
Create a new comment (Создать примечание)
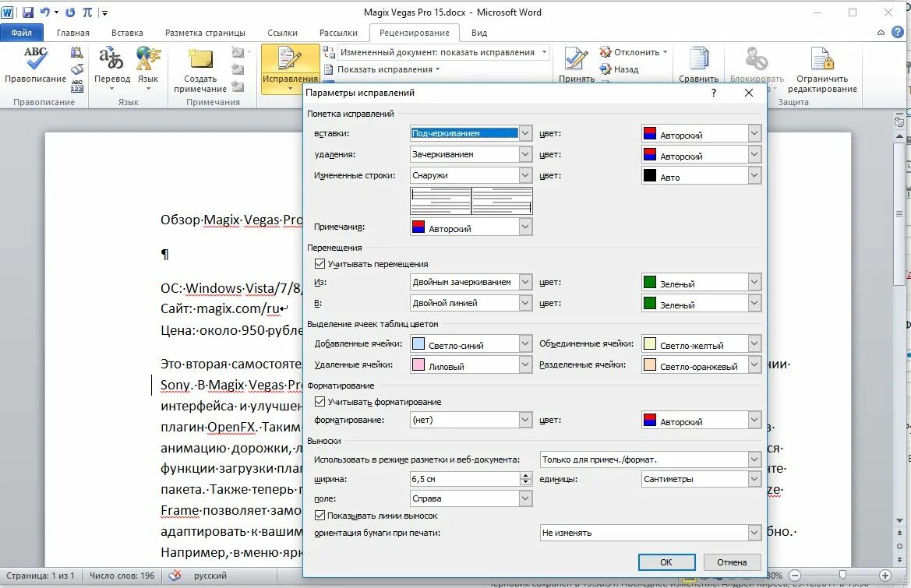coord(200,69)
